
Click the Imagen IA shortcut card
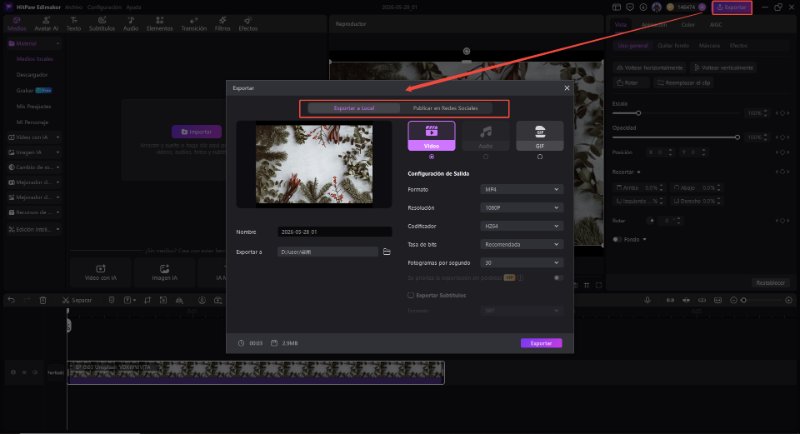[x=164, y=272]
